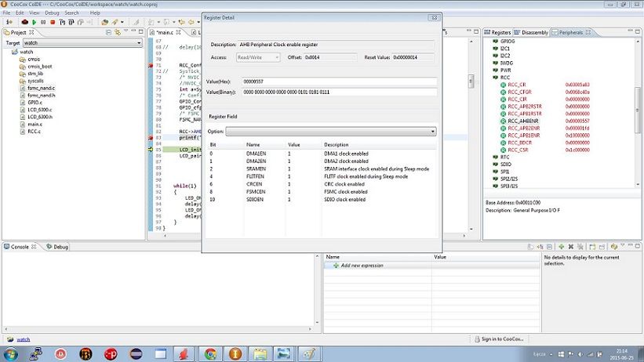
Task: Click the Console horizontal scrollbar
Action: point(158,329)
